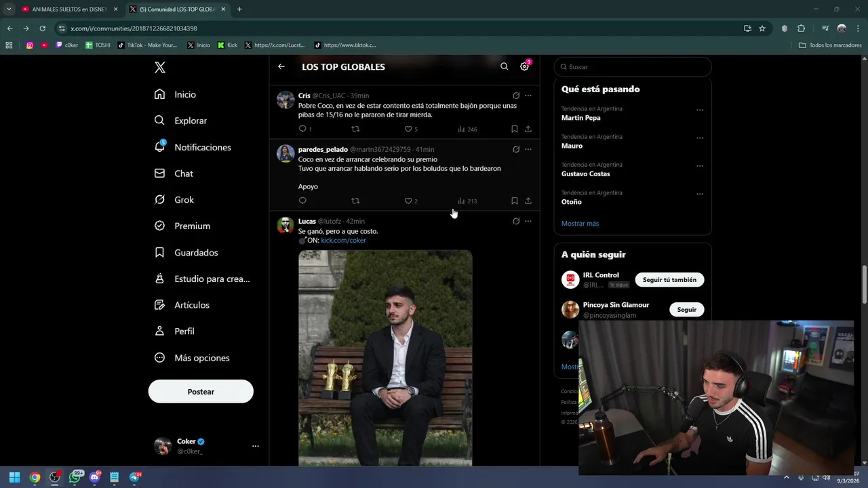The height and width of the screenshot is (488, 868).
Task: Open Kick bookmark in bookmarks bar
Action: pyautogui.click(x=227, y=45)
